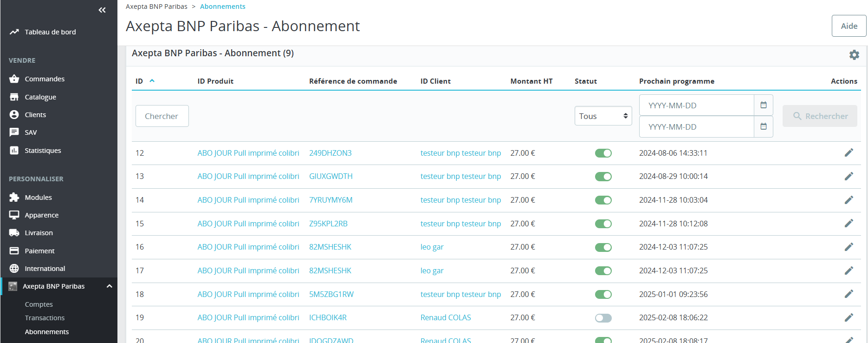Open the Transactions submenu item
The height and width of the screenshot is (343, 868).
pos(45,318)
